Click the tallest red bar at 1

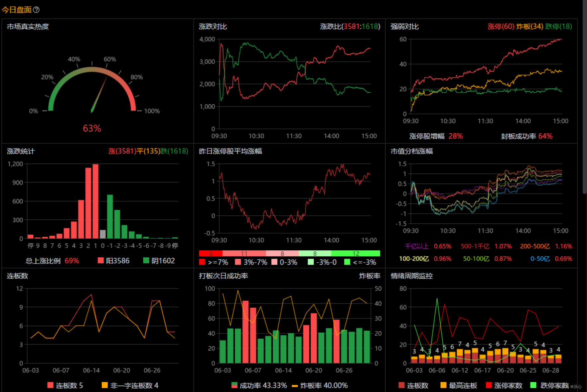95,201
